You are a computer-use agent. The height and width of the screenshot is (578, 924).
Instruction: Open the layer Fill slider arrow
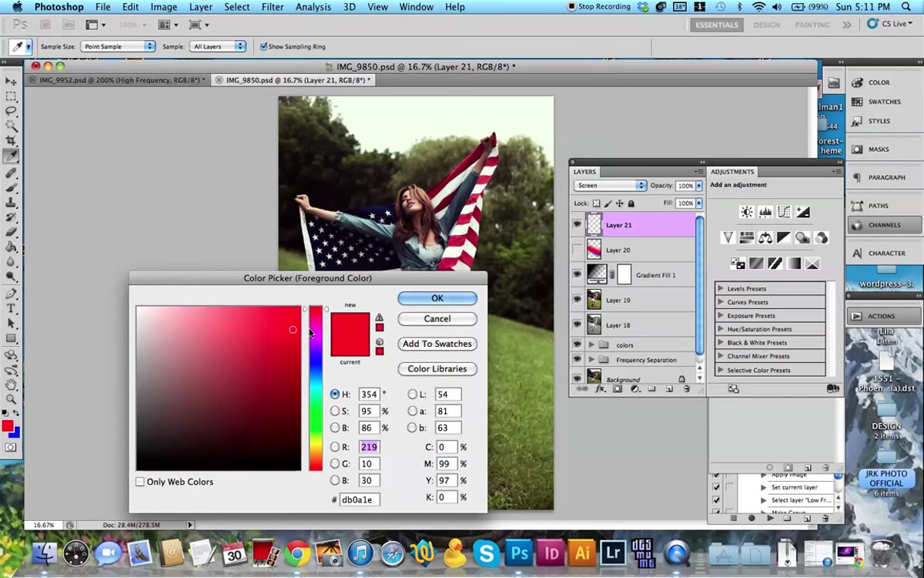tap(699, 203)
